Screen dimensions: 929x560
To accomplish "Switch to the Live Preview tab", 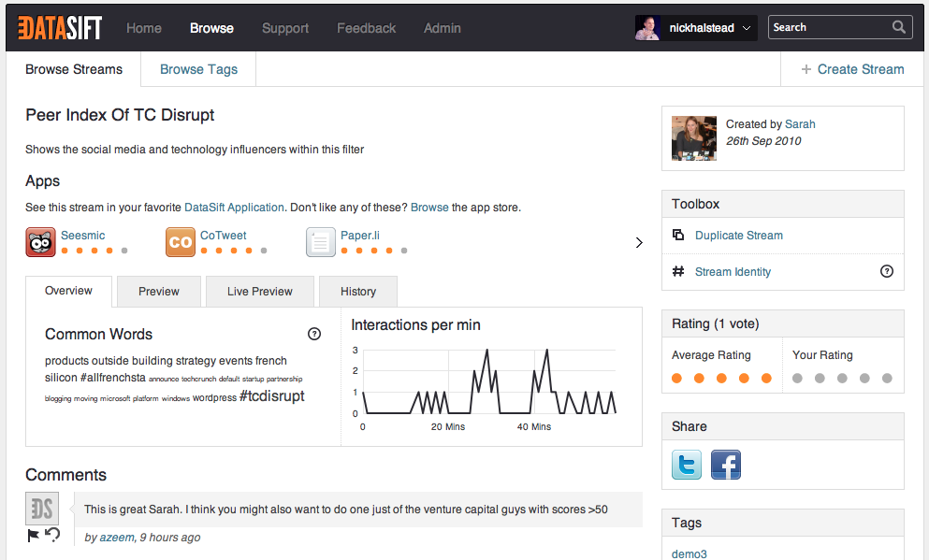I will click(x=259, y=291).
